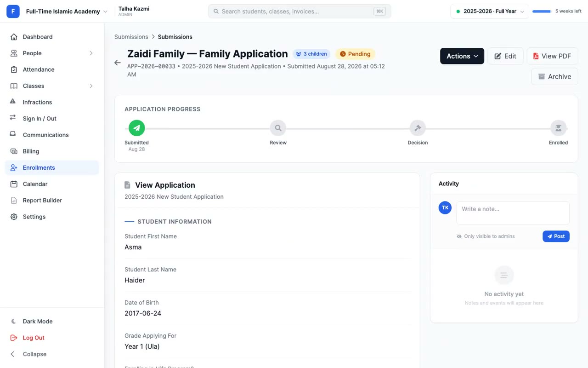Click the 3 children badge
Viewport: 588px width, 368px height.
(x=311, y=54)
